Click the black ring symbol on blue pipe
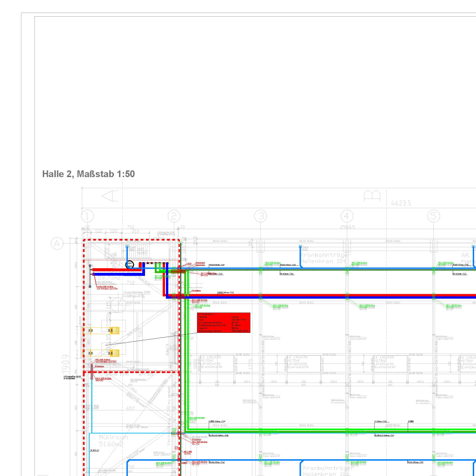The image size is (476, 476). (130, 264)
